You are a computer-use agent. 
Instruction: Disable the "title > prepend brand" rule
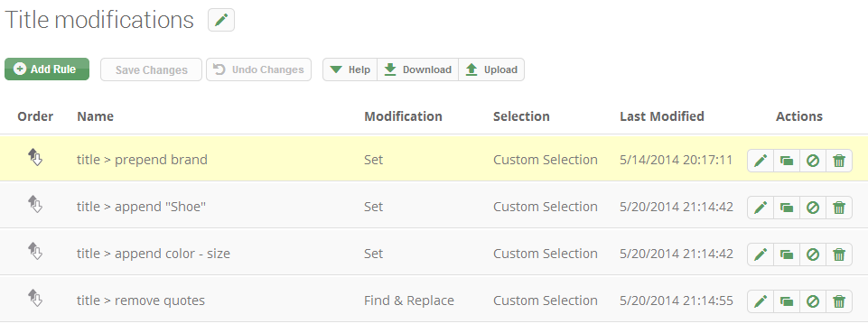pos(813,161)
